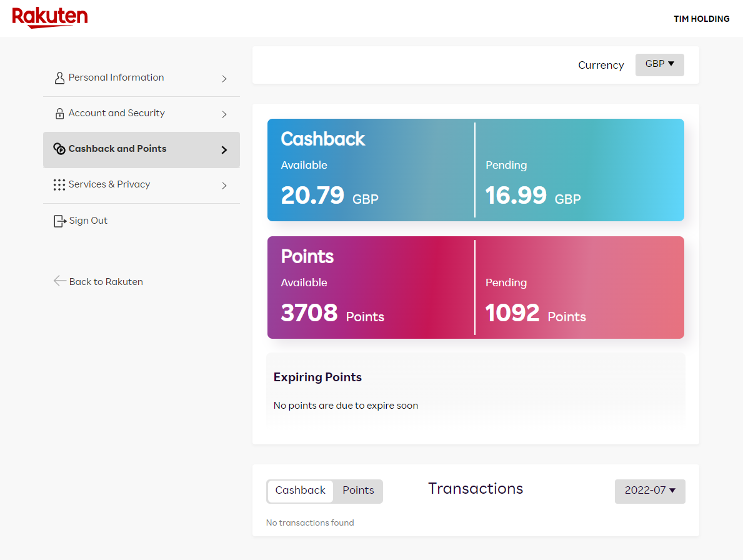Click the Sign Out door icon
Viewport: 743px width, 560px height.
tap(60, 221)
